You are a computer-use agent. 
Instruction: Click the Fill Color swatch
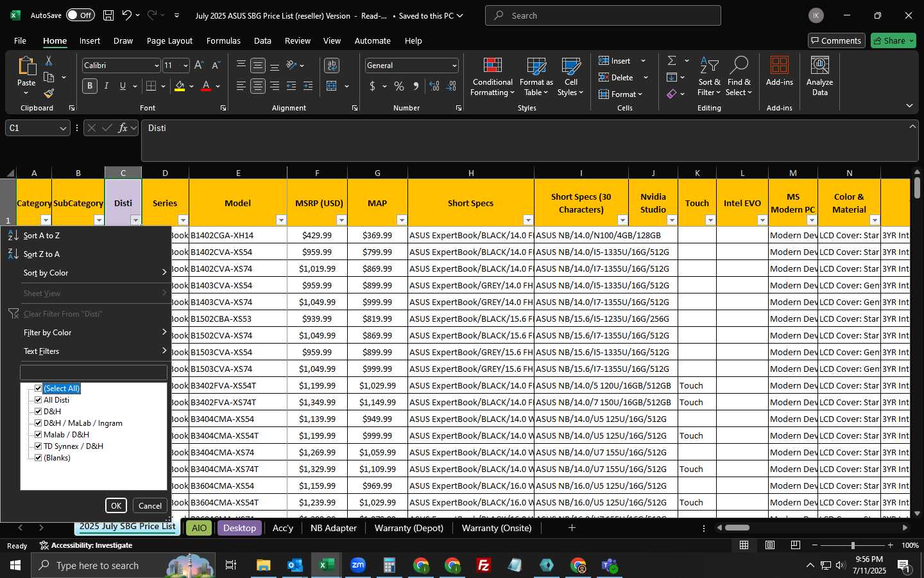[x=180, y=86]
